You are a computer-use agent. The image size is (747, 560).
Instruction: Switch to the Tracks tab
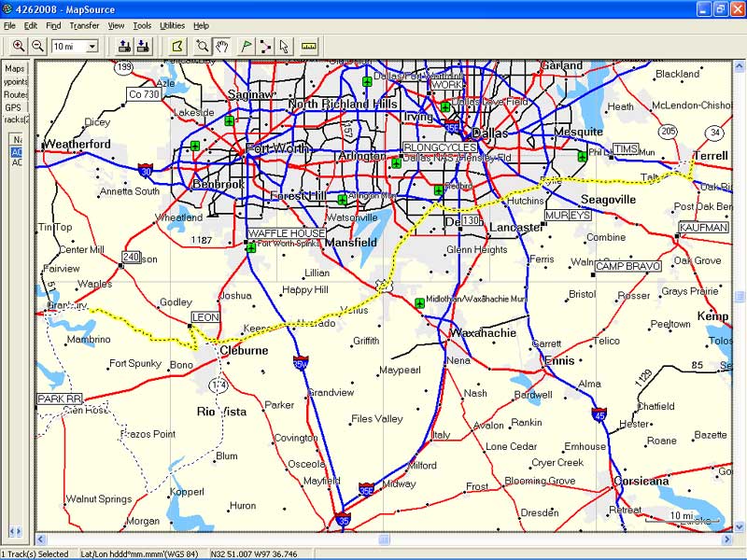coord(16,119)
